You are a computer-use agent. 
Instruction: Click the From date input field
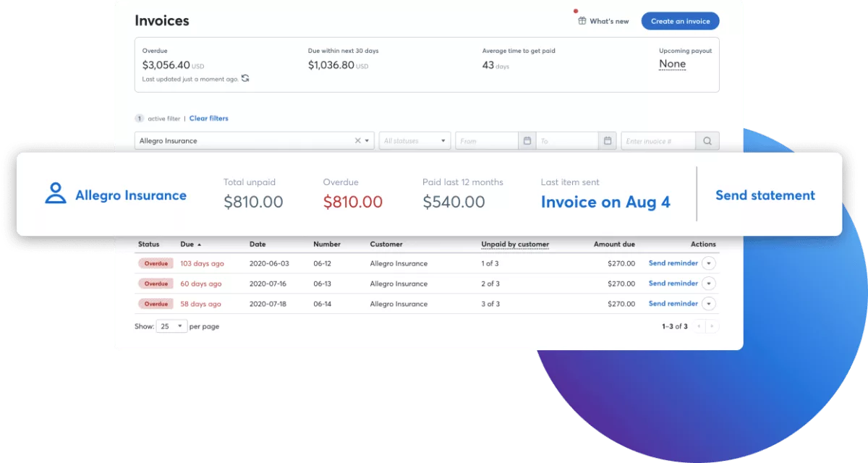(487, 141)
